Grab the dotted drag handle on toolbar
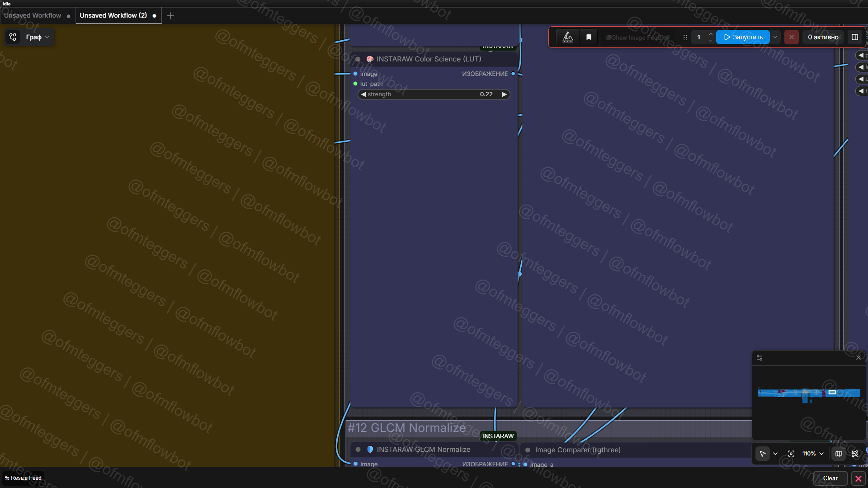The height and width of the screenshot is (488, 868). (685, 38)
